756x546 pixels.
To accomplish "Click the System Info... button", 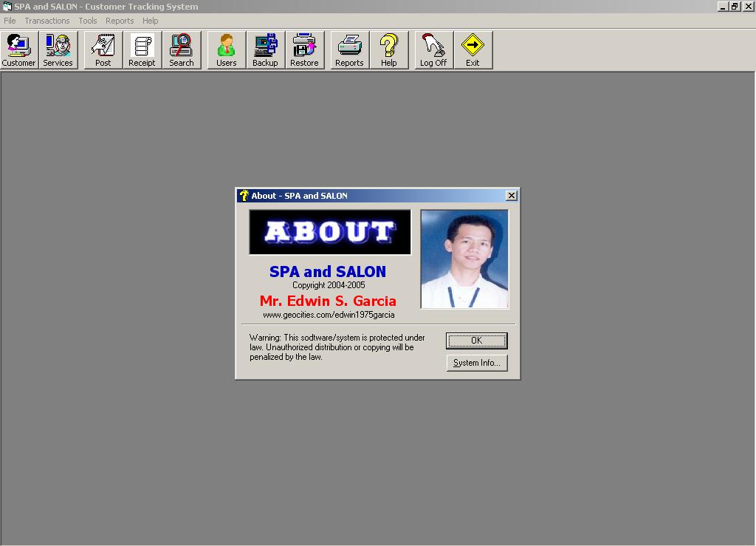I will coord(476,363).
